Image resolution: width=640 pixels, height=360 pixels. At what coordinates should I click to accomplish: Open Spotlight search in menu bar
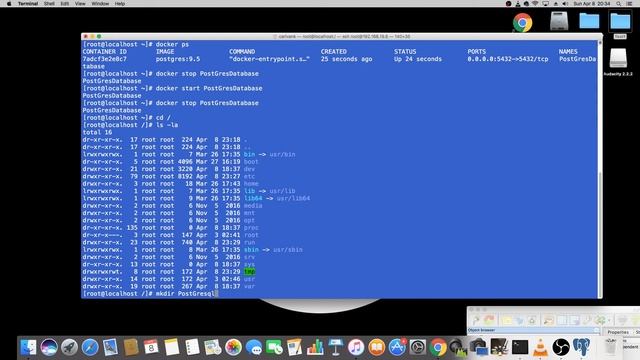[x=619, y=3]
